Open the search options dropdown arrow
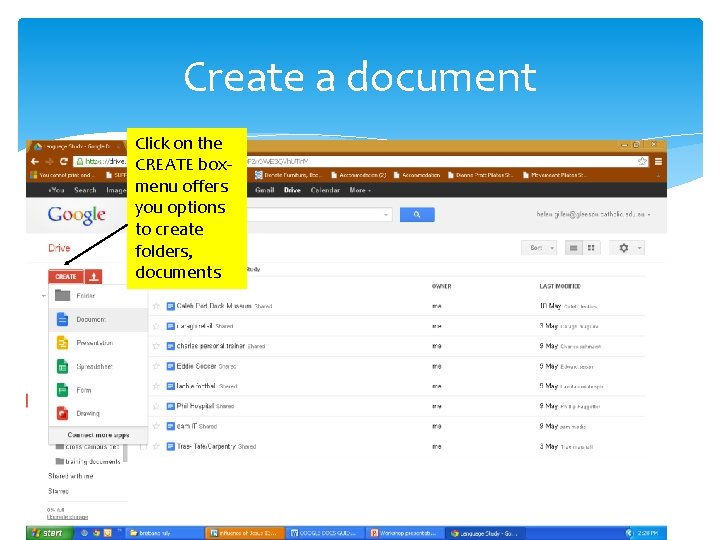The height and width of the screenshot is (540, 720). tap(386, 214)
